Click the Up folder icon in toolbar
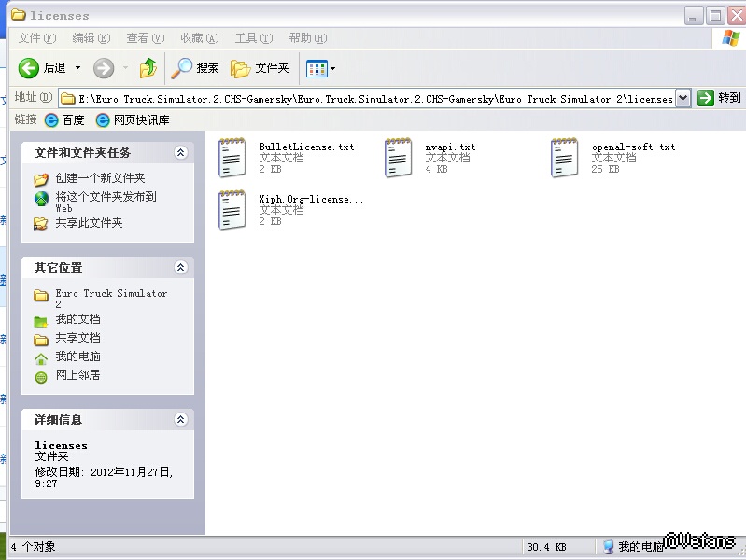 point(148,68)
